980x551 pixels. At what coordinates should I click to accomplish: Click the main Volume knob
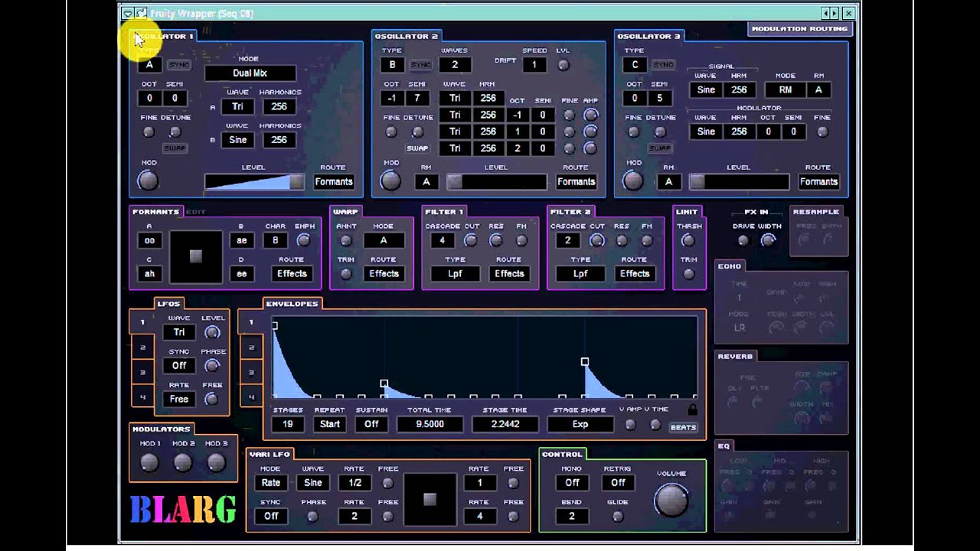coord(671,500)
